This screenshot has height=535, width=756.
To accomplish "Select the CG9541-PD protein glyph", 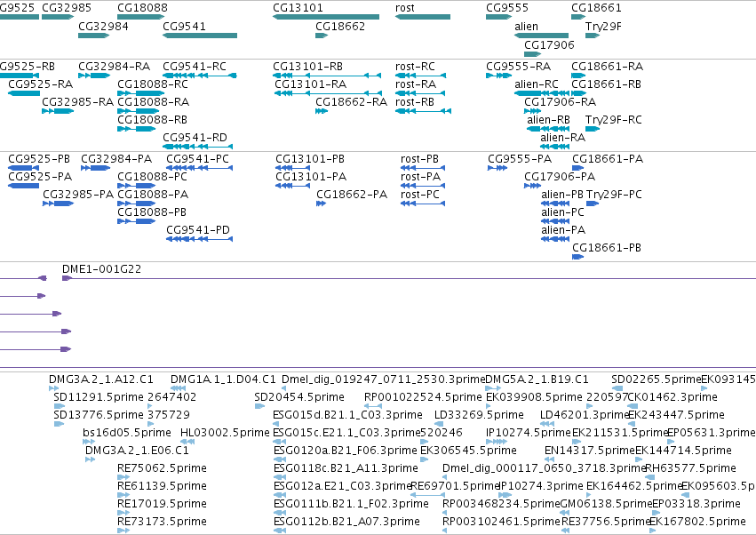I will click(x=200, y=239).
